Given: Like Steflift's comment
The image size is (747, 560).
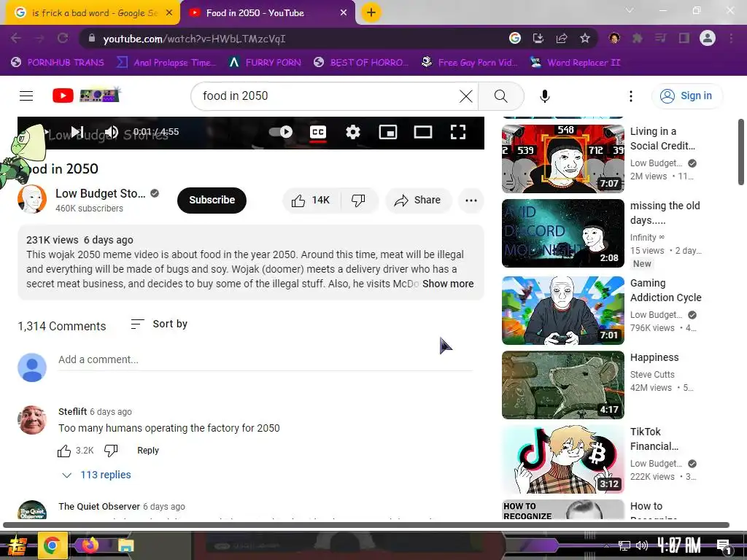Looking at the screenshot, I should click(64, 451).
